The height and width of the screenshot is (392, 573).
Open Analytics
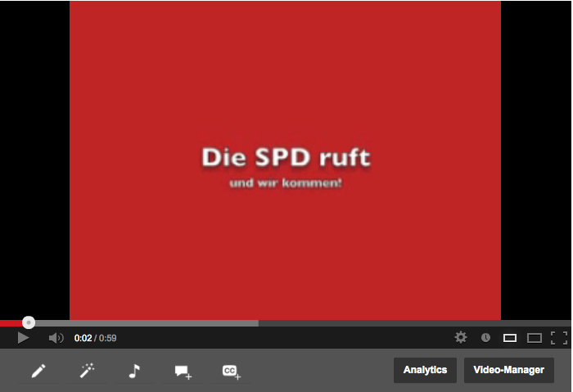click(425, 370)
